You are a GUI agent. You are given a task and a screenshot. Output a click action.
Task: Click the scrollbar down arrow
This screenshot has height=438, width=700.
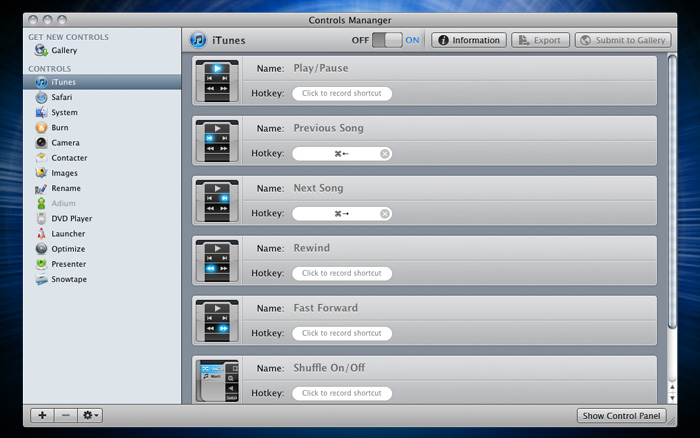(x=672, y=397)
